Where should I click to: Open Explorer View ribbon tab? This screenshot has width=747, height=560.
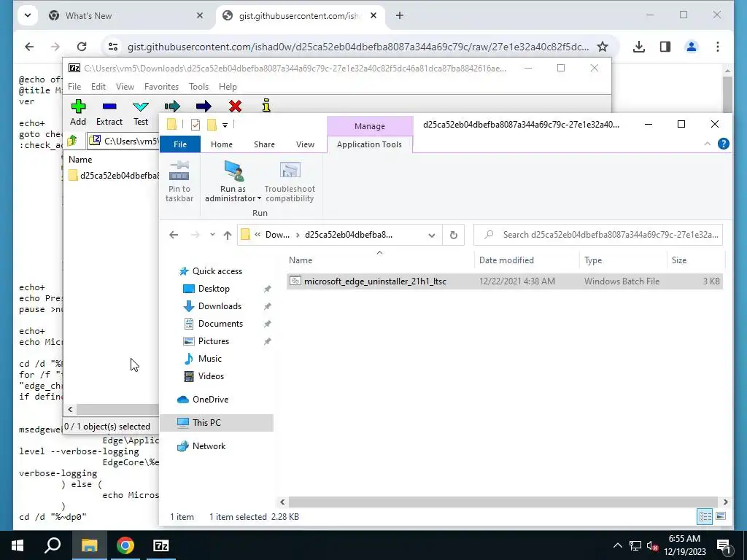click(305, 144)
